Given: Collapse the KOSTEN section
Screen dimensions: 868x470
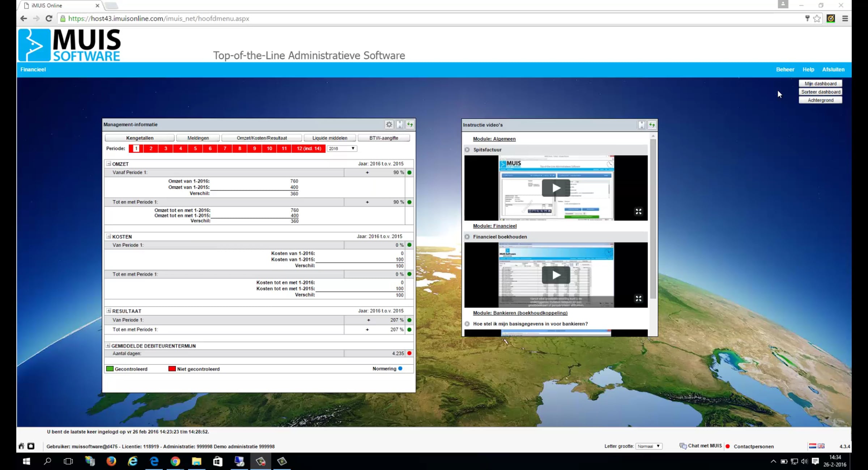Looking at the screenshot, I should click(109, 236).
